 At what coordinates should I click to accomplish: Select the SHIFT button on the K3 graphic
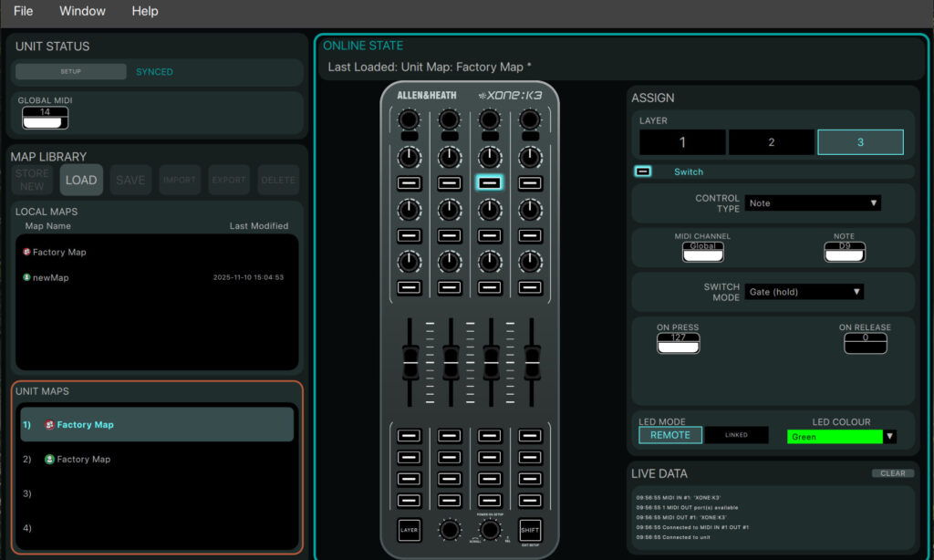pyautogui.click(x=529, y=530)
